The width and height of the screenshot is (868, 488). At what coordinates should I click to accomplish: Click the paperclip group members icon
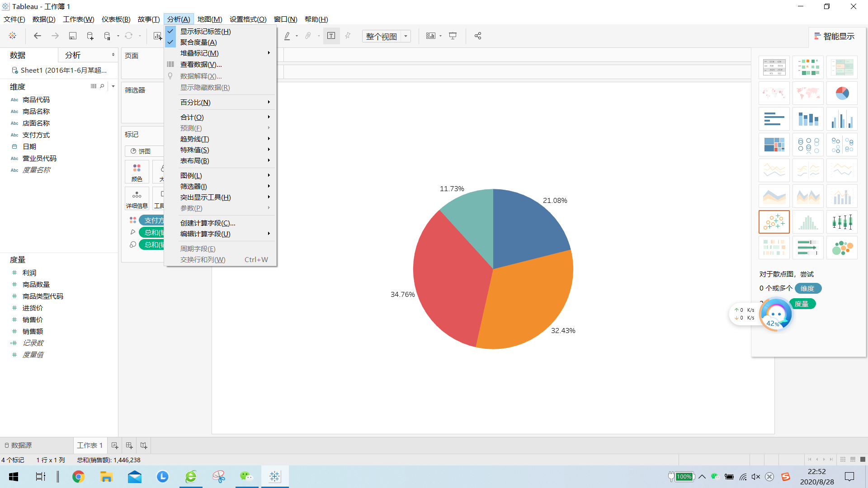308,36
